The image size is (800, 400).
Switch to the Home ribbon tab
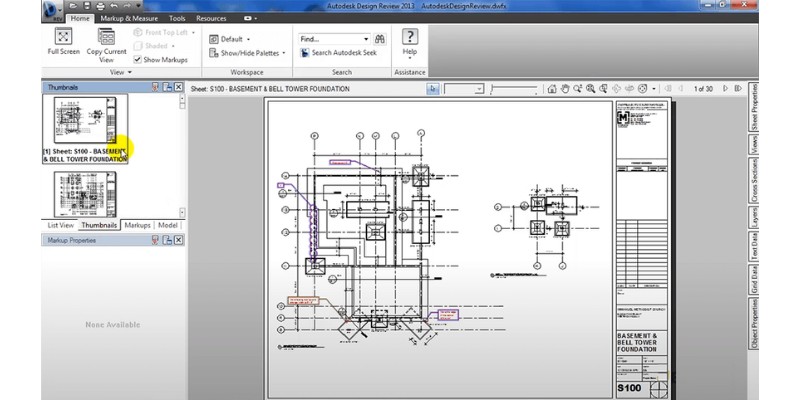click(80, 18)
